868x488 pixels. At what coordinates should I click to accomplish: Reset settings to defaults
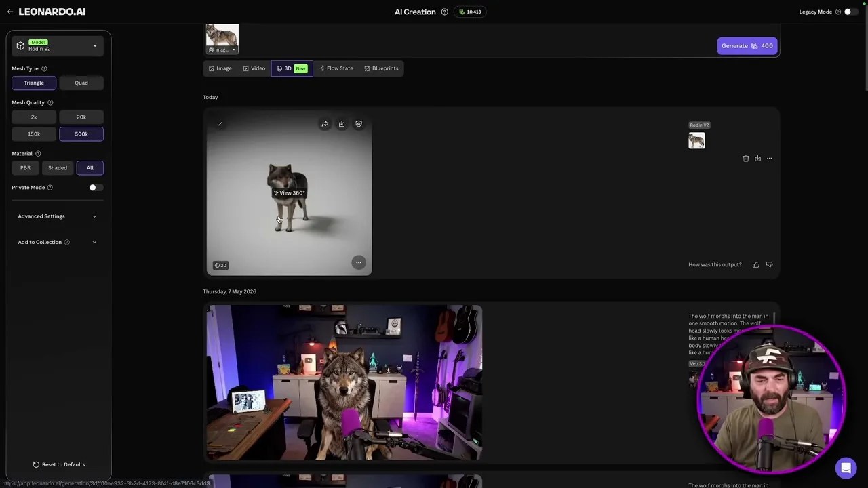click(x=58, y=464)
